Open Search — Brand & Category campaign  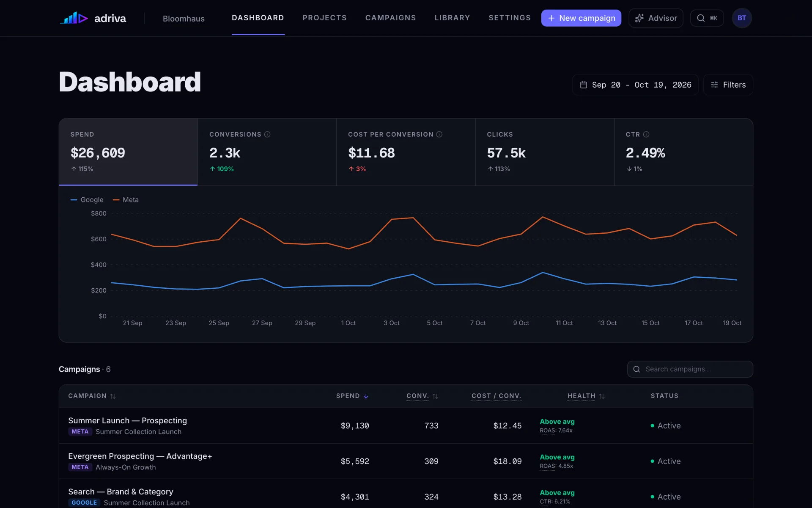pyautogui.click(x=121, y=491)
